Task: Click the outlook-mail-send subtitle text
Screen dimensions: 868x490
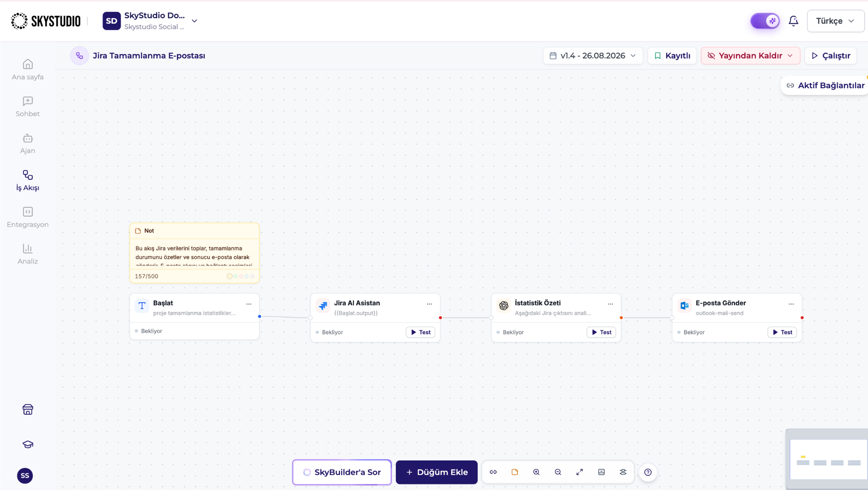Action: click(719, 313)
